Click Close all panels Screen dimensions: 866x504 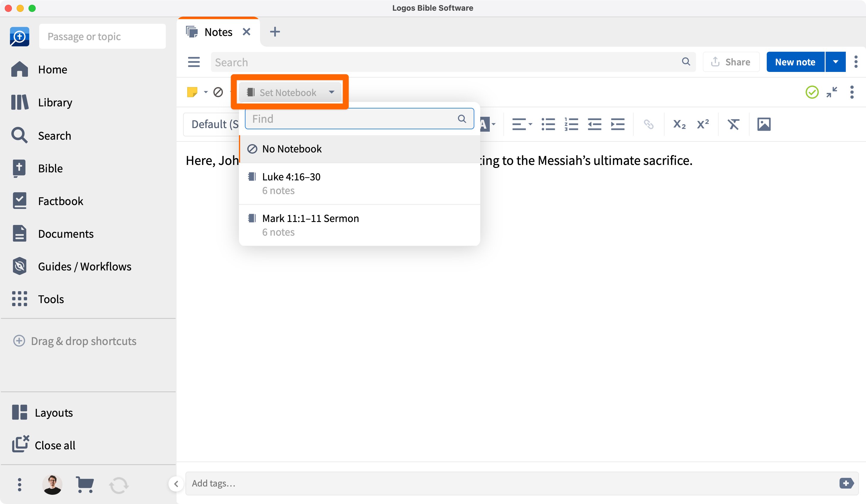[x=43, y=445]
